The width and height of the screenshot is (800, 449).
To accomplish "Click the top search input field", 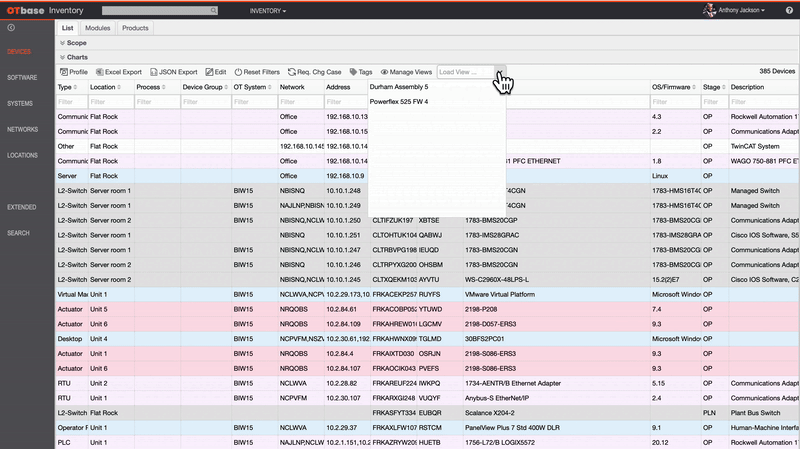I will (156, 10).
